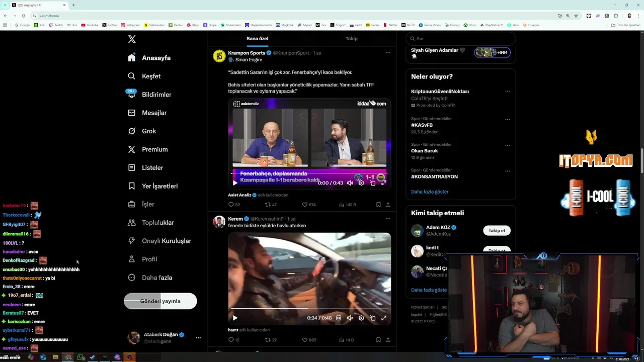Bookmark the Kerem post

tap(378, 340)
